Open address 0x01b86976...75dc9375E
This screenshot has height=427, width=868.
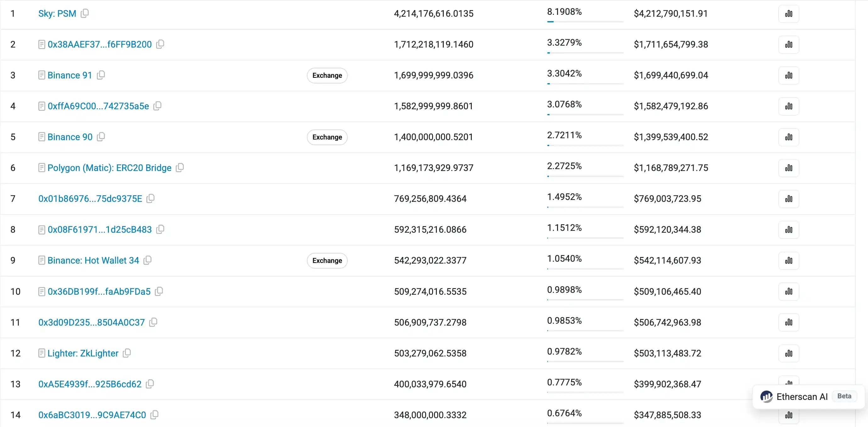pyautogui.click(x=90, y=198)
